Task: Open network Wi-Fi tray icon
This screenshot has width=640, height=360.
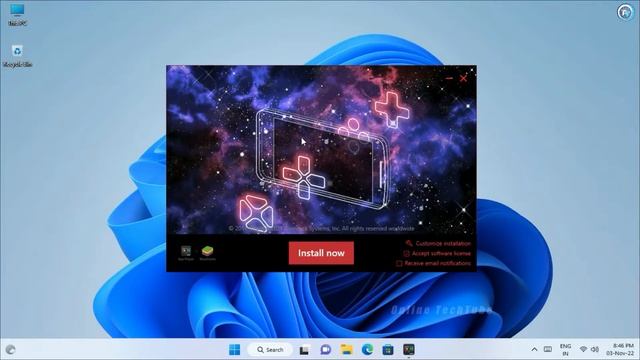Action: click(x=584, y=349)
